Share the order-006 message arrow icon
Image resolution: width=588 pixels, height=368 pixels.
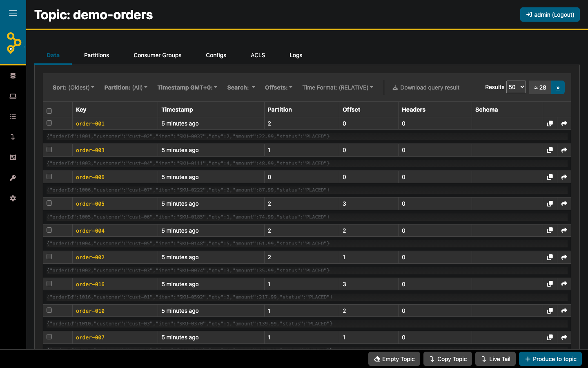coord(564,177)
